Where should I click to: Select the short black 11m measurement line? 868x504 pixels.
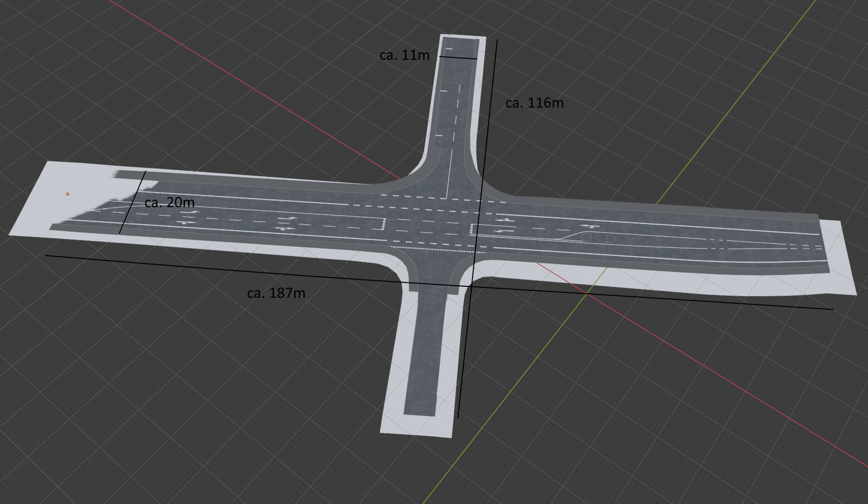point(458,58)
